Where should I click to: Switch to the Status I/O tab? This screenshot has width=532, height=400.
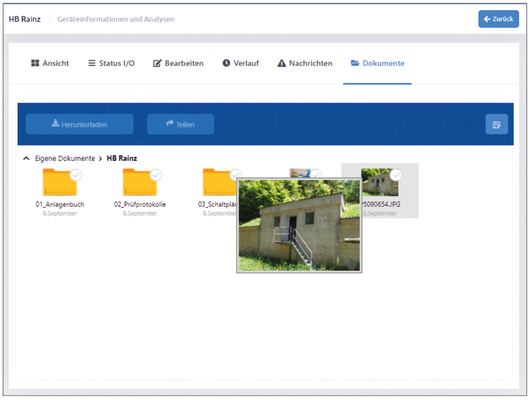[111, 63]
